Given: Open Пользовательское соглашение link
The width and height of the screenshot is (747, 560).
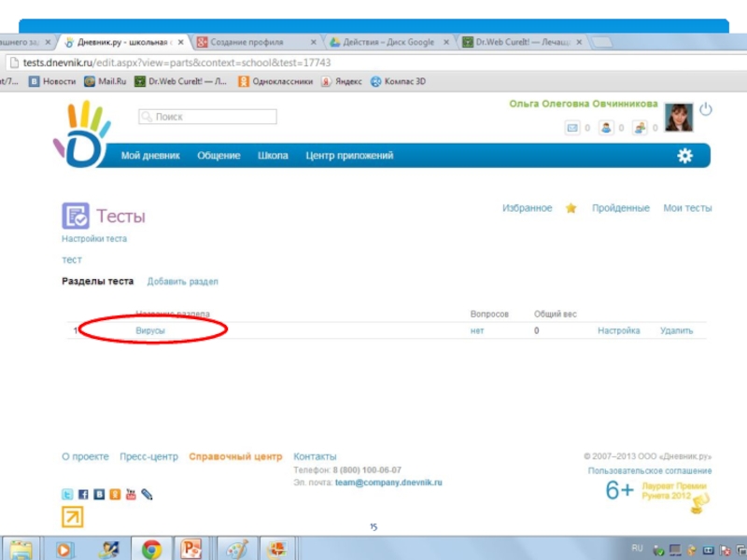Looking at the screenshot, I should tap(650, 470).
